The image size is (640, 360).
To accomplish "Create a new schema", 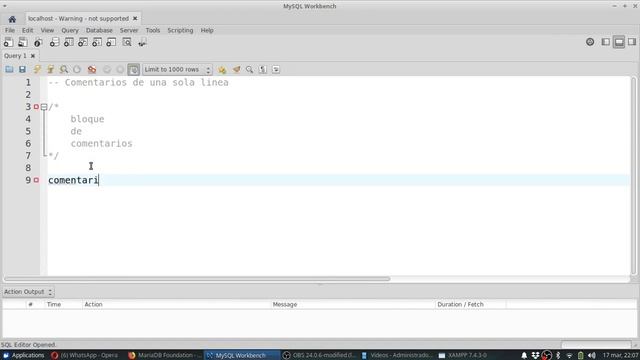I will 54,42.
